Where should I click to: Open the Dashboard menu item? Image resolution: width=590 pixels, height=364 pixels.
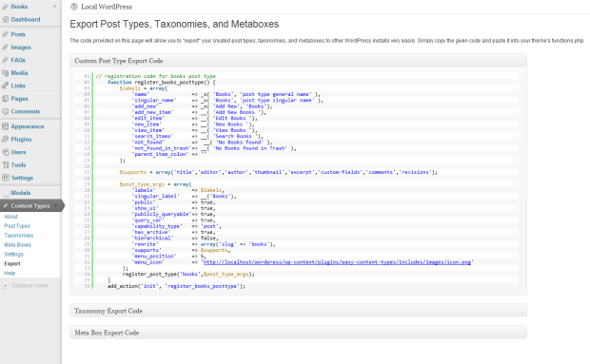26,20
